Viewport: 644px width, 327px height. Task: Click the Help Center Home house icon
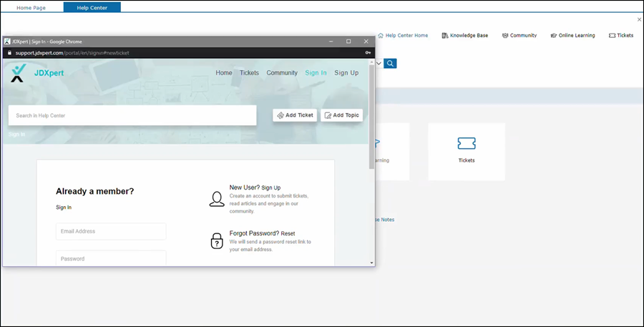click(x=381, y=35)
